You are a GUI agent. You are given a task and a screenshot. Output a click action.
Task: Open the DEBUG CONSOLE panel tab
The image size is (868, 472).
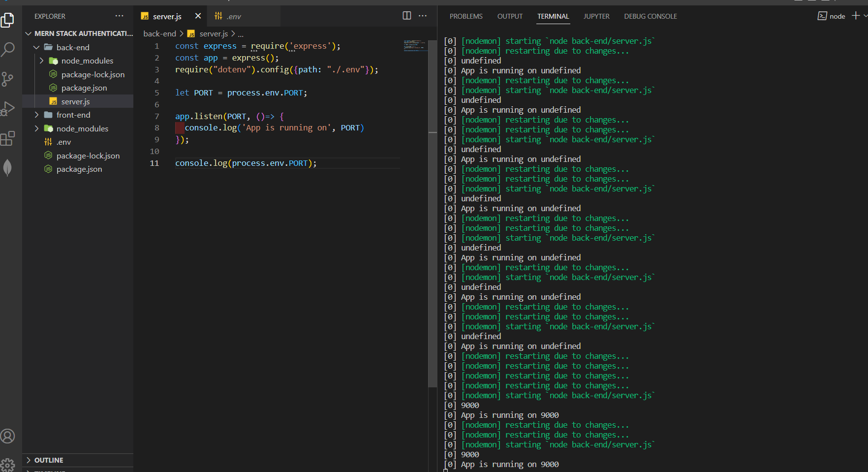pyautogui.click(x=651, y=16)
